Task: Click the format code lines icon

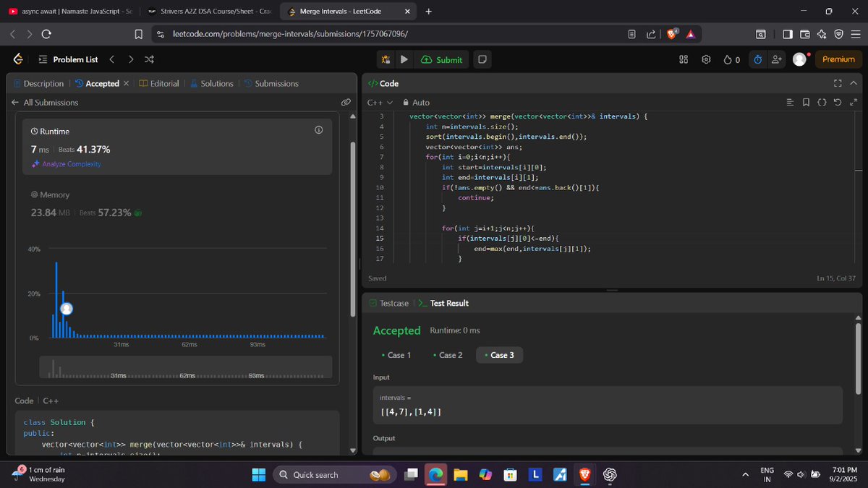Action: point(791,103)
